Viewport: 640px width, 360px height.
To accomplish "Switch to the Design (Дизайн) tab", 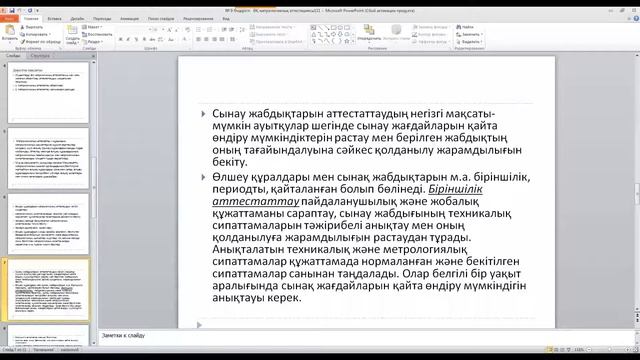I will click(x=77, y=19).
